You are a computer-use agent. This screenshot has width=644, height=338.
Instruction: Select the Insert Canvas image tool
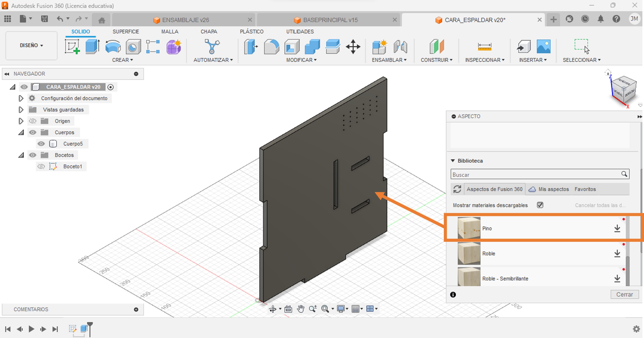click(x=544, y=46)
